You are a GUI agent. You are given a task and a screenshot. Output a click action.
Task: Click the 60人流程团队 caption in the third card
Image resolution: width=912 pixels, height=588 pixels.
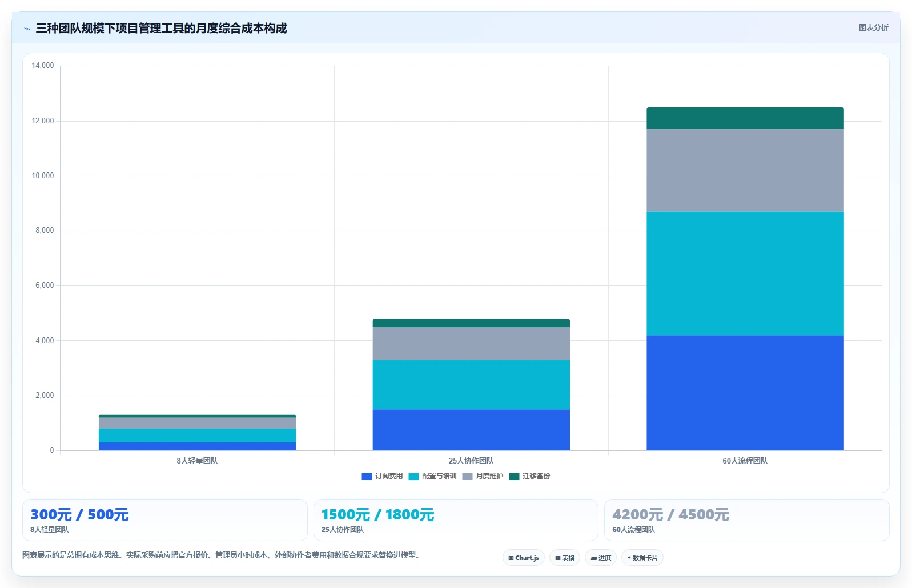point(633,530)
